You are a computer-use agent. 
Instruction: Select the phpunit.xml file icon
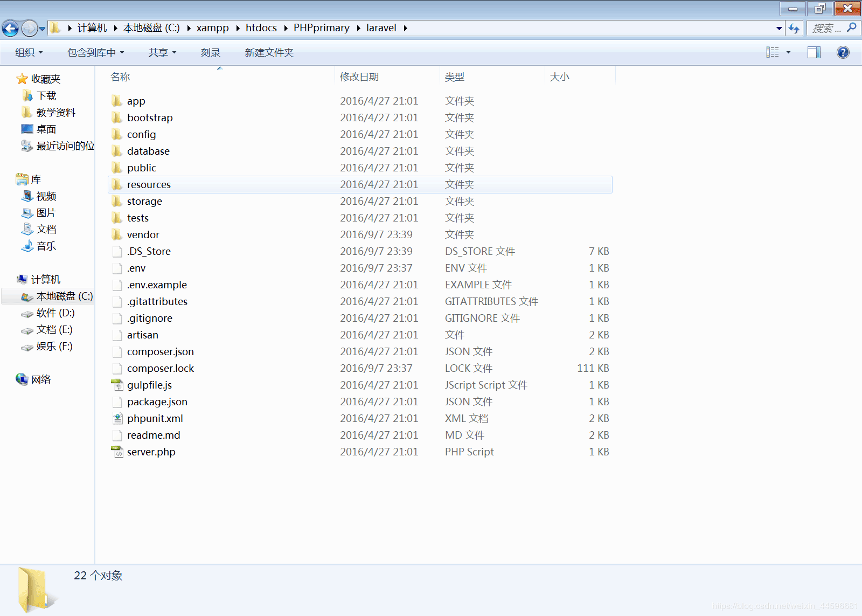coord(117,418)
